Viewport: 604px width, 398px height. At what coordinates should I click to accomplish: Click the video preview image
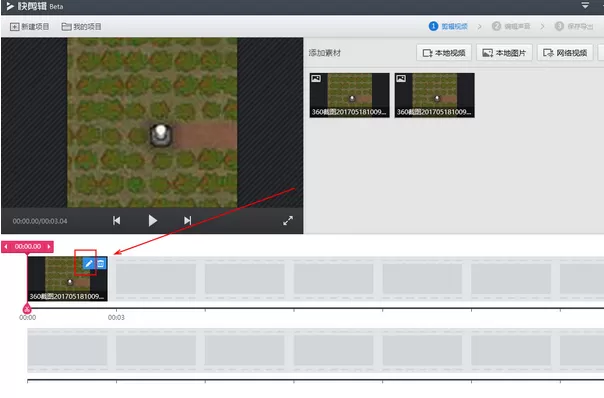click(x=152, y=123)
